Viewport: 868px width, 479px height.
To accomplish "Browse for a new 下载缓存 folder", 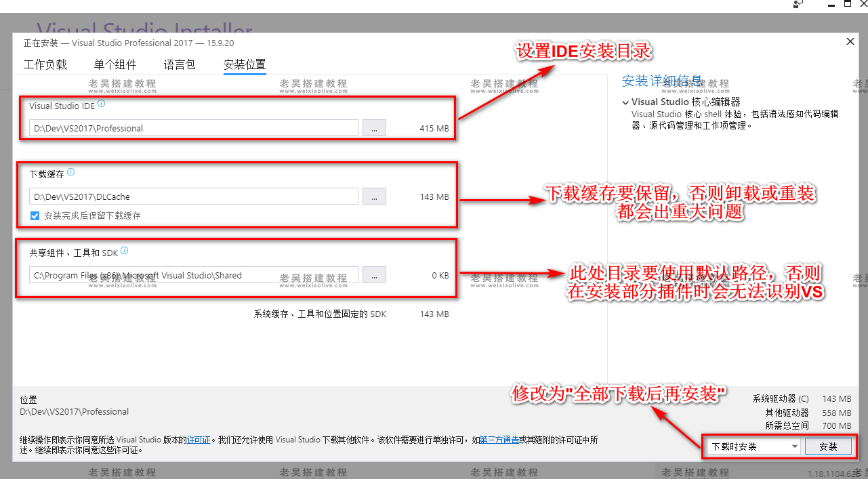I will [374, 196].
